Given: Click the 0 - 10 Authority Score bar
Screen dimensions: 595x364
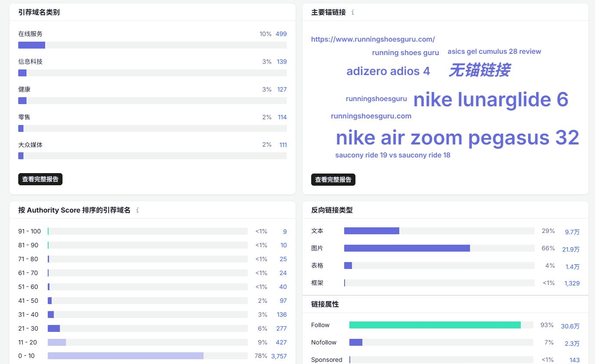Looking at the screenshot, I should point(148,356).
